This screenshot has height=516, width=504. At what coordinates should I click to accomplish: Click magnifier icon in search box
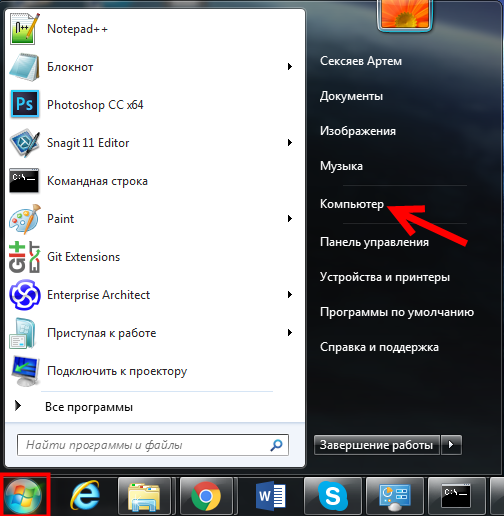pos(276,445)
